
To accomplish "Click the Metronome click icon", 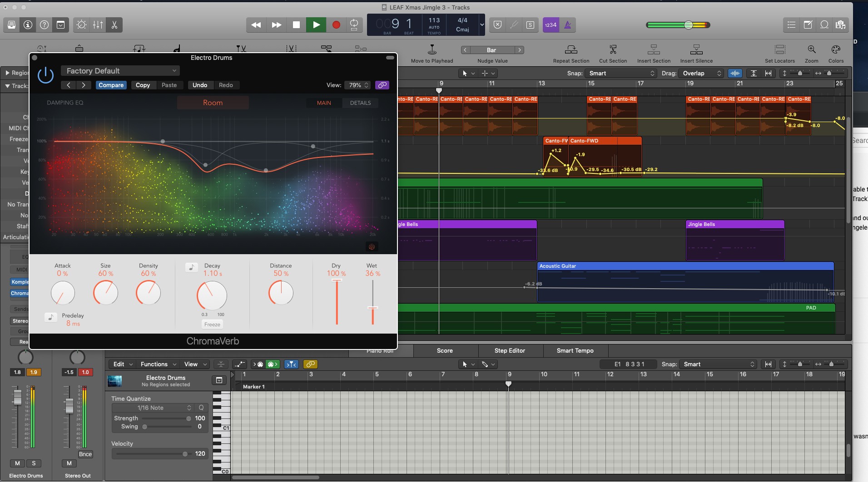I will coord(567,25).
